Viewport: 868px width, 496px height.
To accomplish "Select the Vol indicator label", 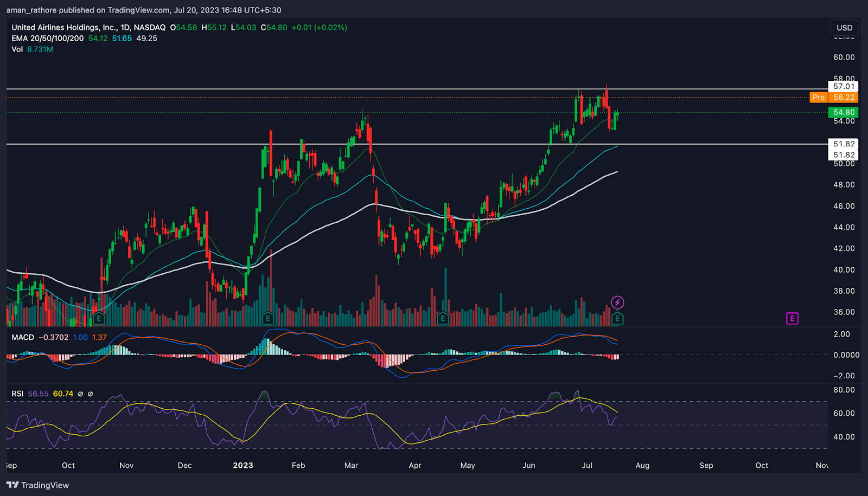I will (17, 49).
